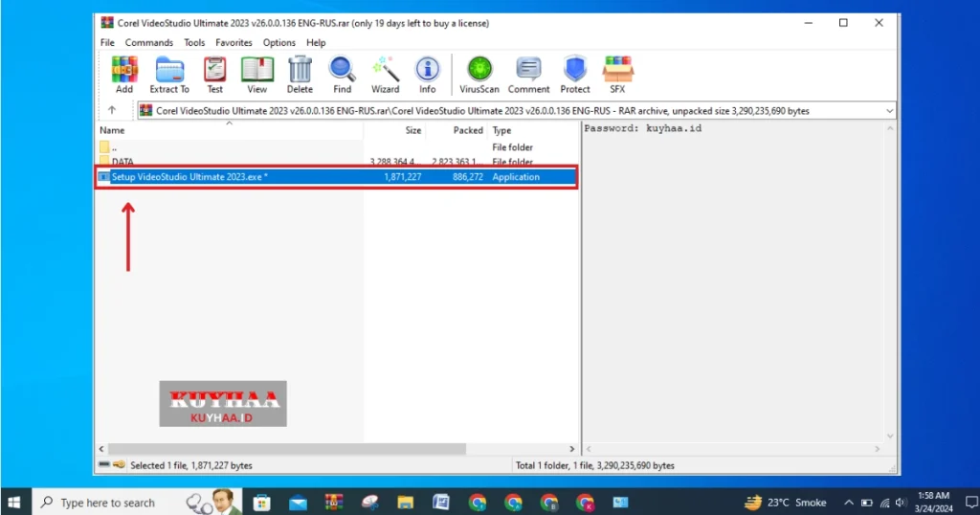980x515 pixels.
Task: Sort files by Size column header
Action: pos(413,130)
